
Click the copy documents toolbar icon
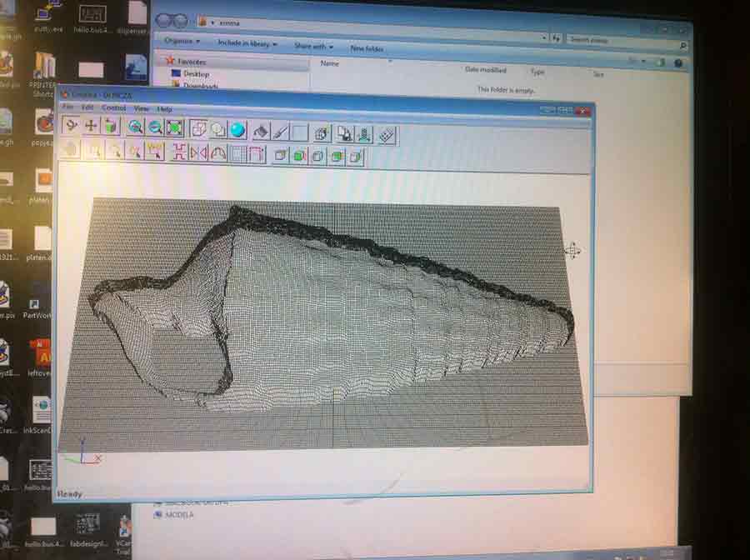[344, 133]
